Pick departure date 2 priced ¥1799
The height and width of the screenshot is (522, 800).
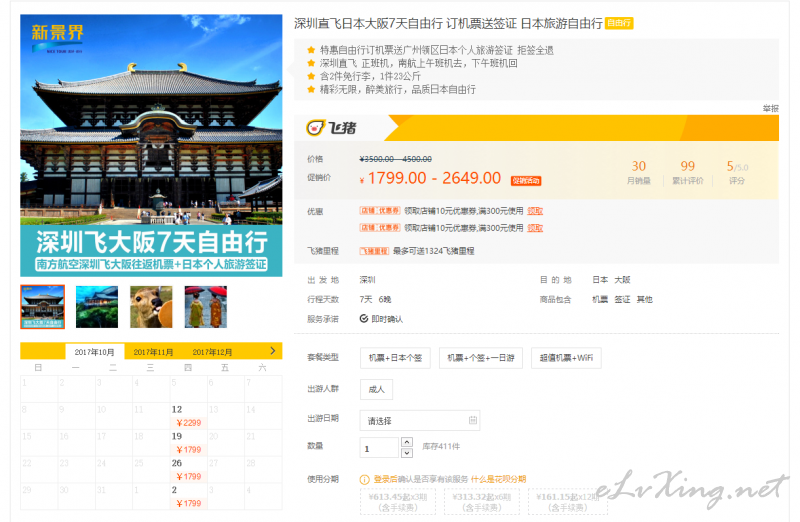tap(188, 496)
